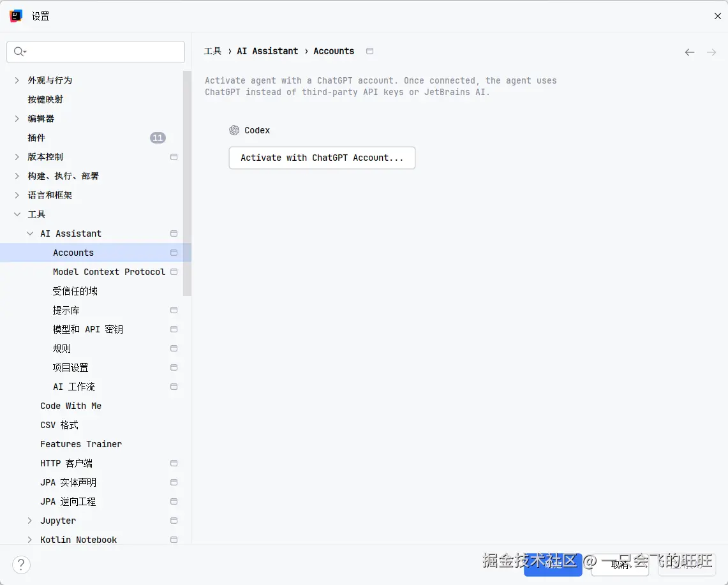The height and width of the screenshot is (585, 728).
Task: Click AI Assistant in the breadcrumb
Action: coord(267,51)
